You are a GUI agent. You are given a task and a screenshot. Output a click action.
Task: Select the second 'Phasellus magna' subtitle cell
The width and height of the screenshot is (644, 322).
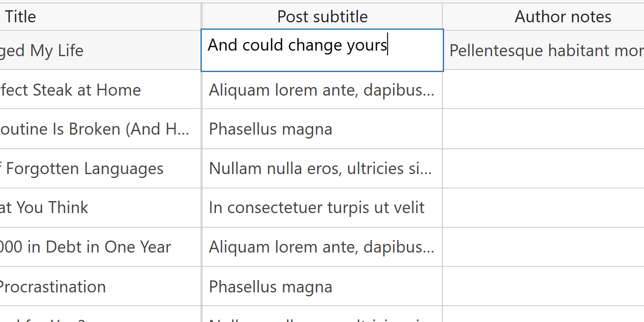coord(322,286)
